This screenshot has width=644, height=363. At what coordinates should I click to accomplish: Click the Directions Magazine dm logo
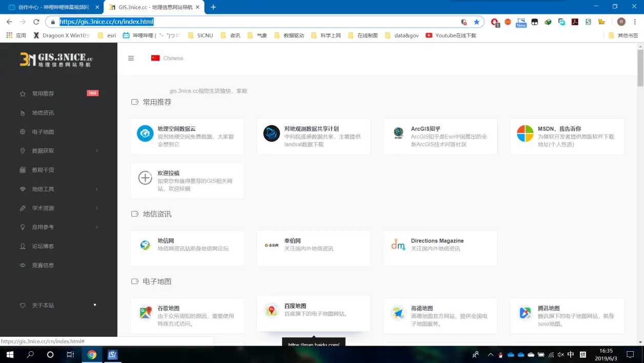(398, 245)
